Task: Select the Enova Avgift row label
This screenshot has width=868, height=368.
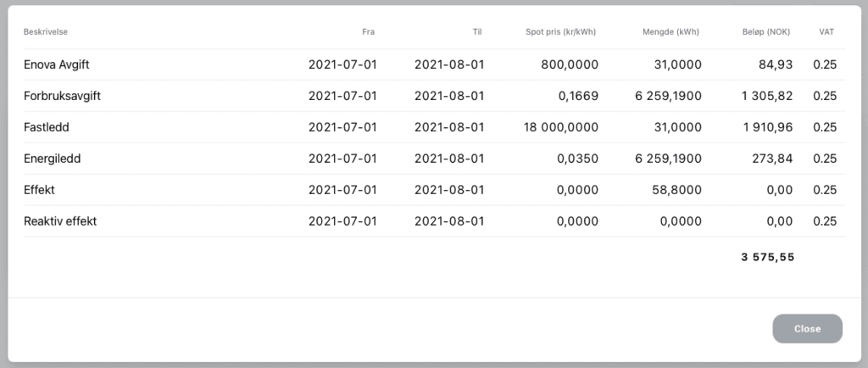Action: [57, 64]
